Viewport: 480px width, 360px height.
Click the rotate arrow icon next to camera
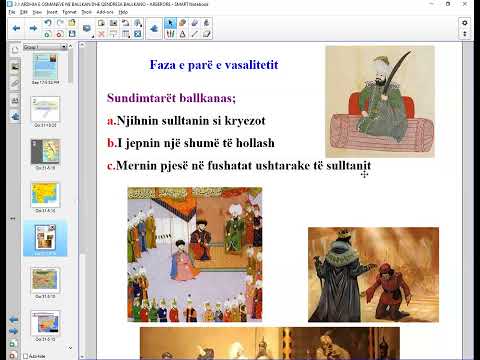(126, 23)
